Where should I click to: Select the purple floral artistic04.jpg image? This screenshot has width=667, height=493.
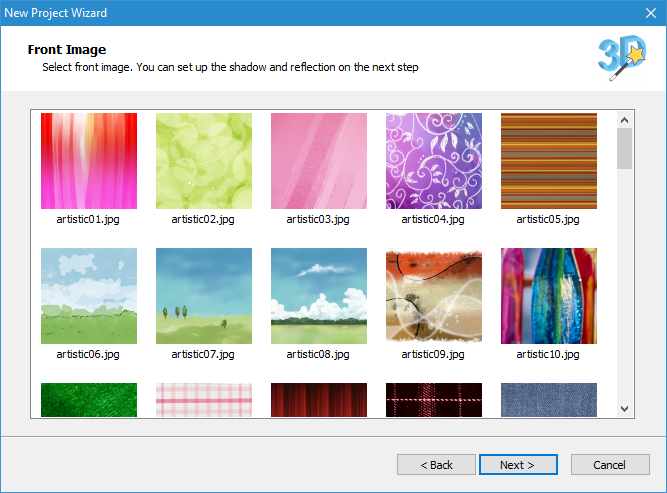click(434, 161)
